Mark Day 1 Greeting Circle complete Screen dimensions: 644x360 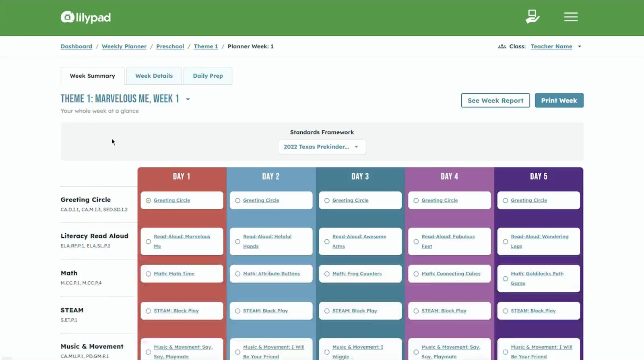coord(149,200)
